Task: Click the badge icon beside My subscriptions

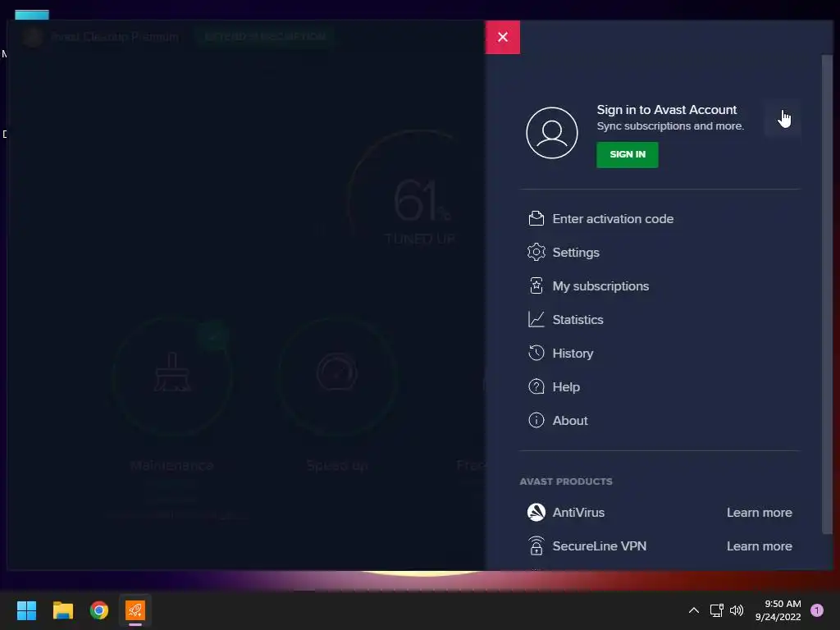Action: click(536, 285)
